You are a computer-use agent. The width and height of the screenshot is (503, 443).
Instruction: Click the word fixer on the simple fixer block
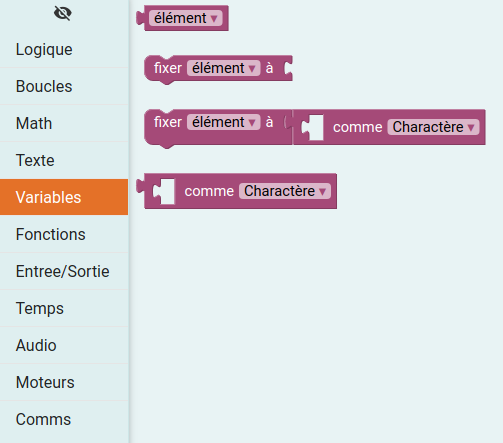tap(168, 68)
